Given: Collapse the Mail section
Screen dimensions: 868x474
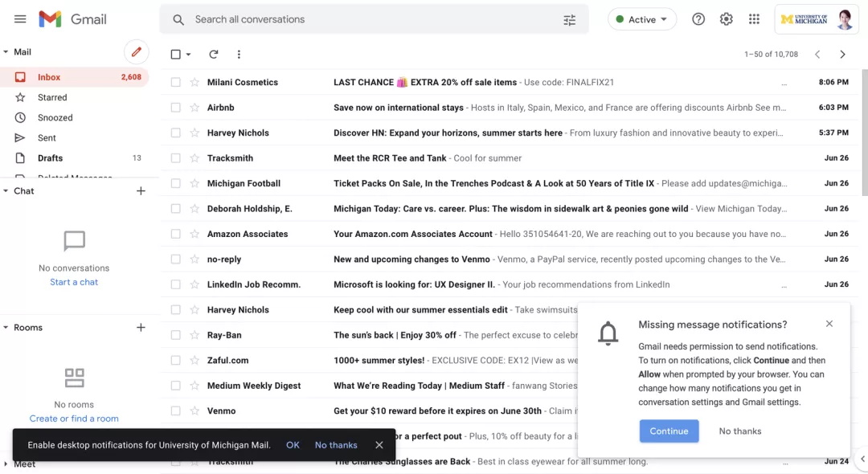Looking at the screenshot, I should pos(6,52).
